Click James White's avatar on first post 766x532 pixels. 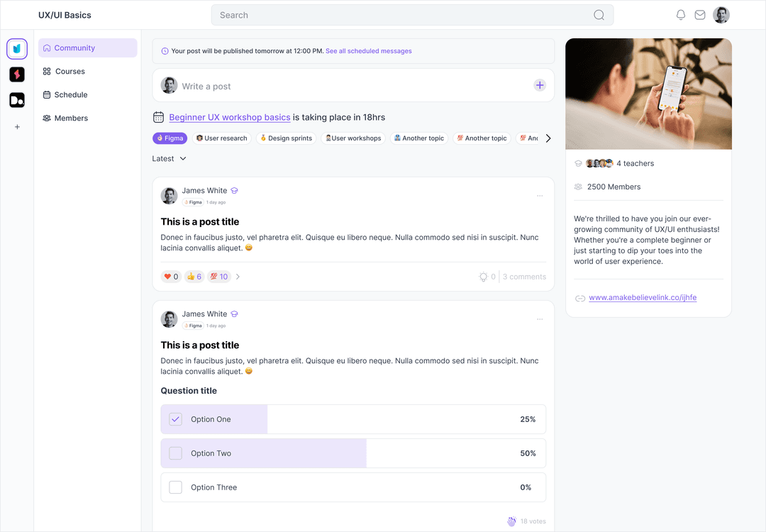pyautogui.click(x=169, y=196)
